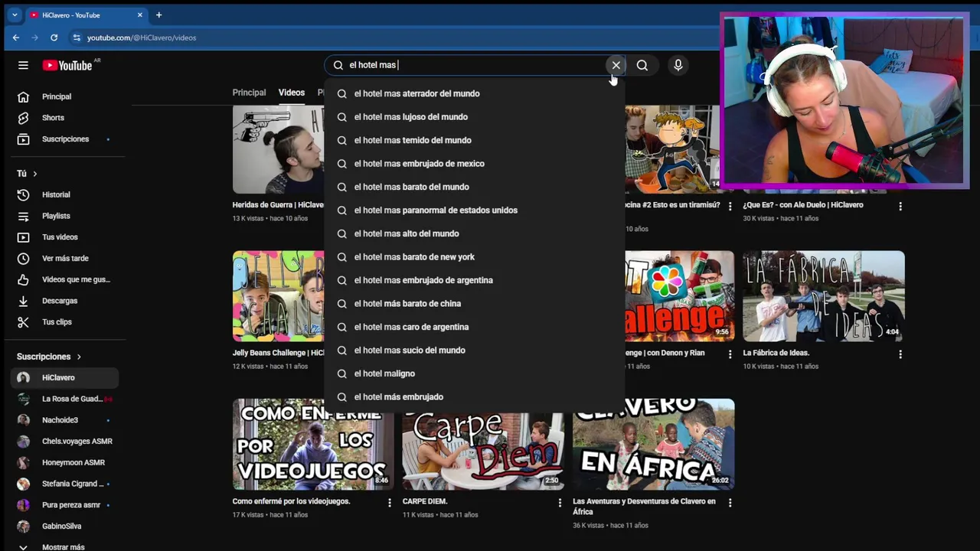Go back with the browser arrow
Screen dimensions: 980x551
[x=16, y=37]
